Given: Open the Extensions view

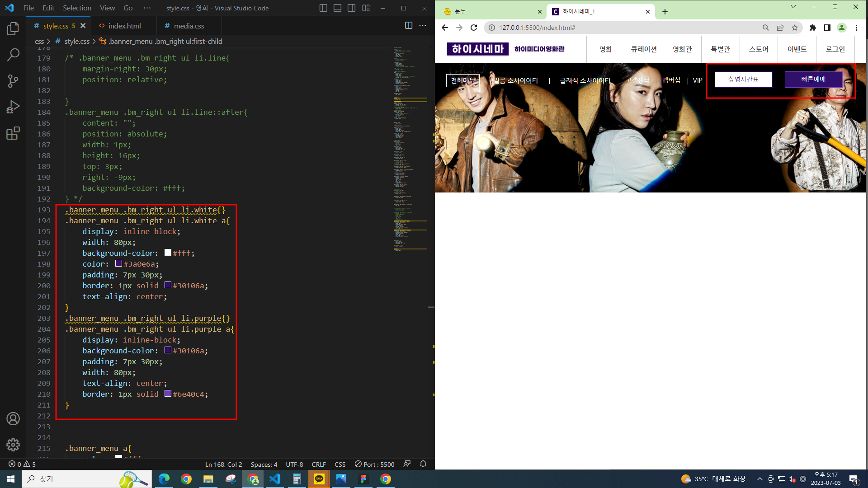Looking at the screenshot, I should [13, 133].
